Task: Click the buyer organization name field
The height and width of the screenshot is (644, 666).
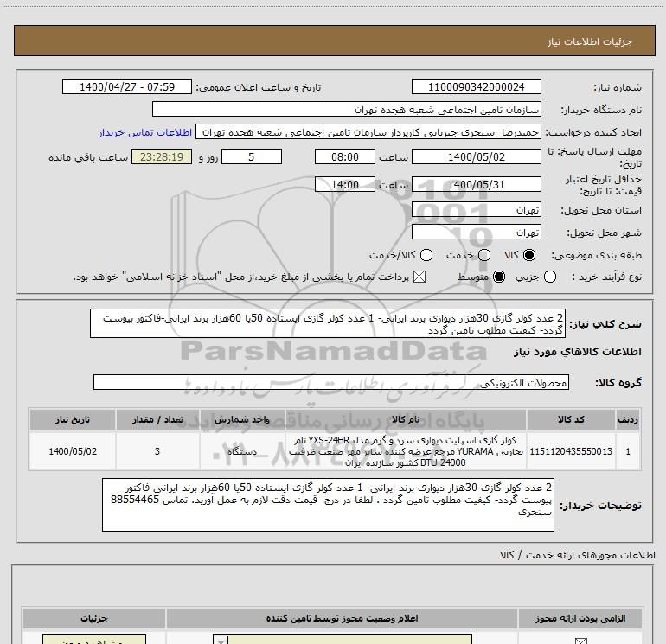Action: point(347,110)
